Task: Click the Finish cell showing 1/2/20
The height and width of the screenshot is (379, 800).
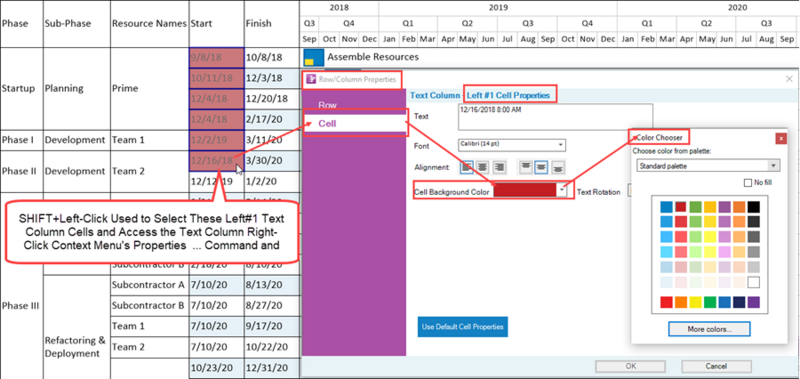Action: 271,182
